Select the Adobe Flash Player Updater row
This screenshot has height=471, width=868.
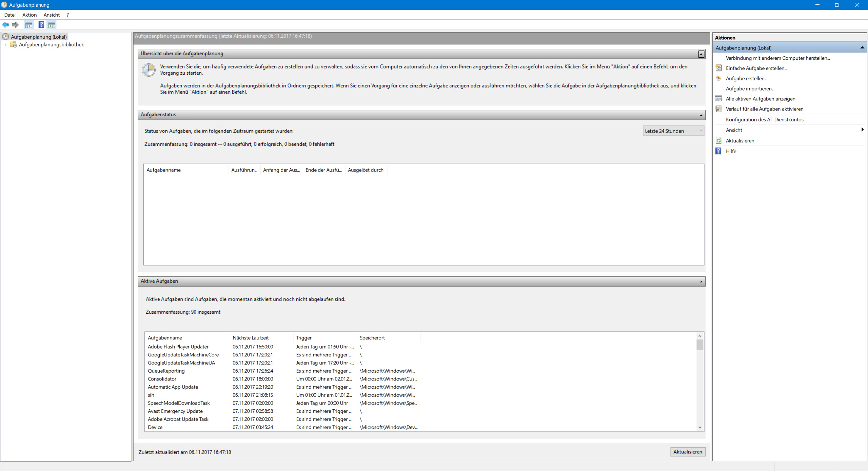pos(178,347)
